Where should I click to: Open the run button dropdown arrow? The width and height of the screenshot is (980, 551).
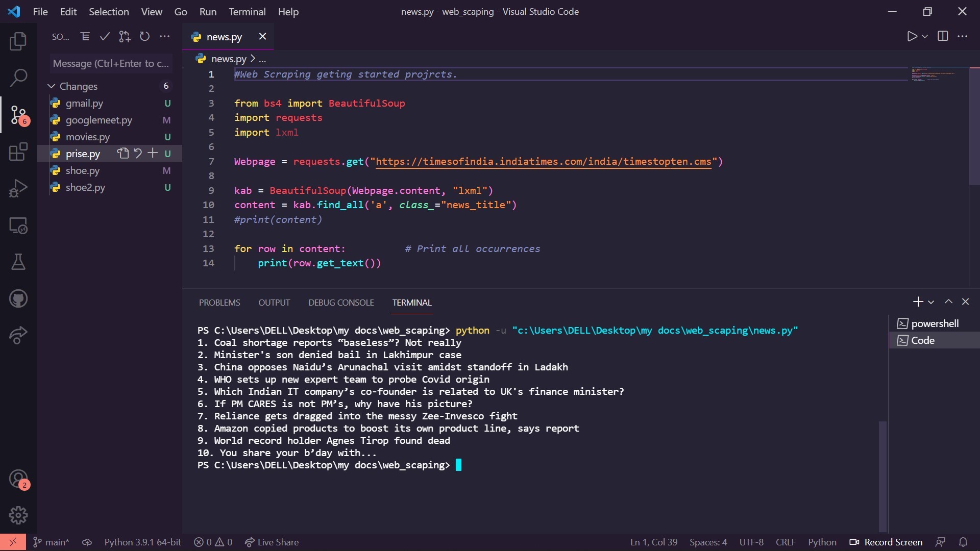925,37
